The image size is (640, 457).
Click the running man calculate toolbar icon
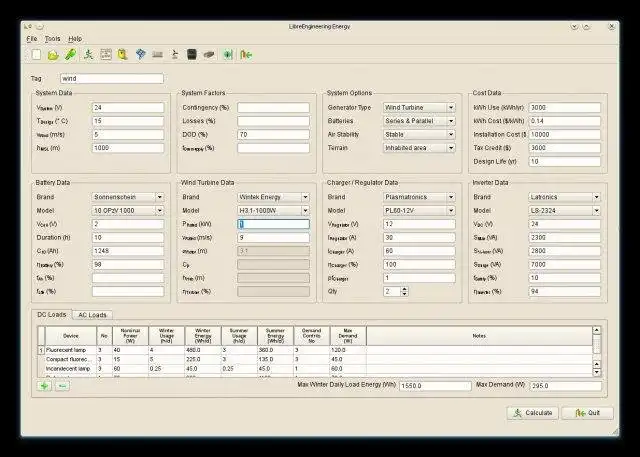pos(88,54)
